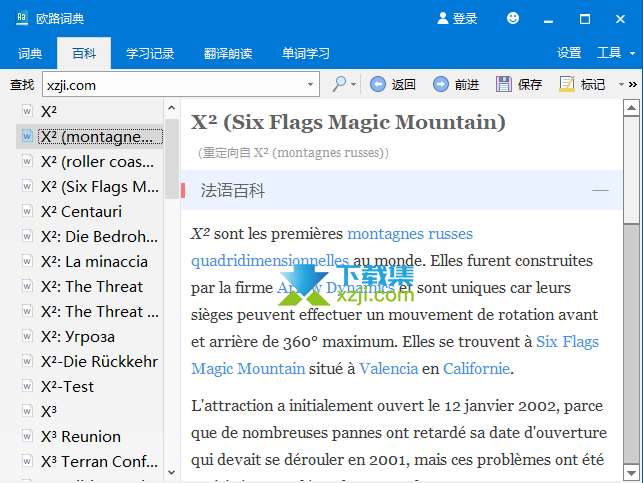Click the word list scrollbar thumb

point(172,159)
